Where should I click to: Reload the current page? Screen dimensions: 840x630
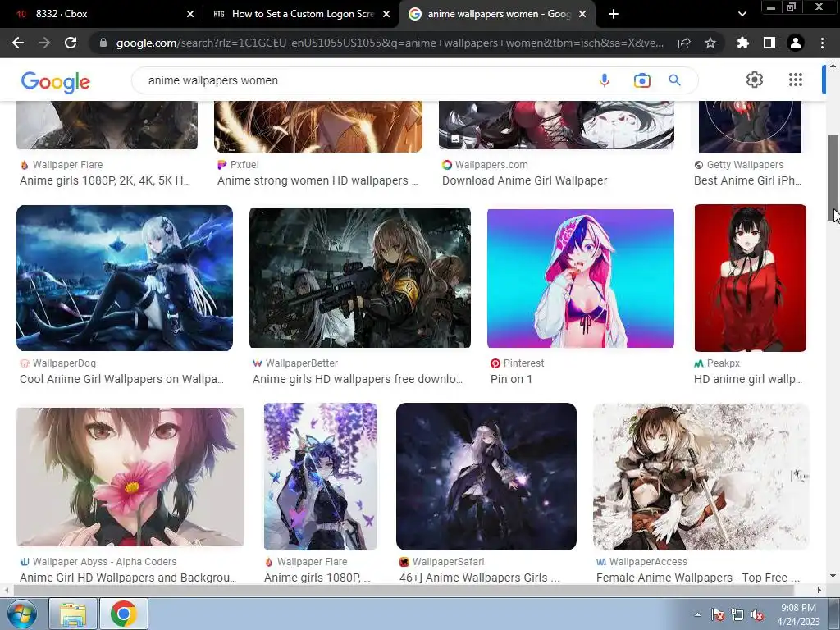pyautogui.click(x=71, y=43)
